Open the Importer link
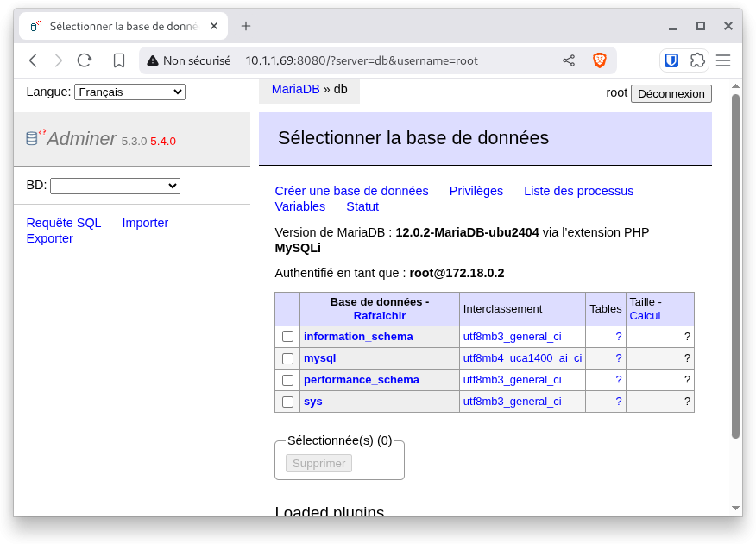 pos(145,223)
